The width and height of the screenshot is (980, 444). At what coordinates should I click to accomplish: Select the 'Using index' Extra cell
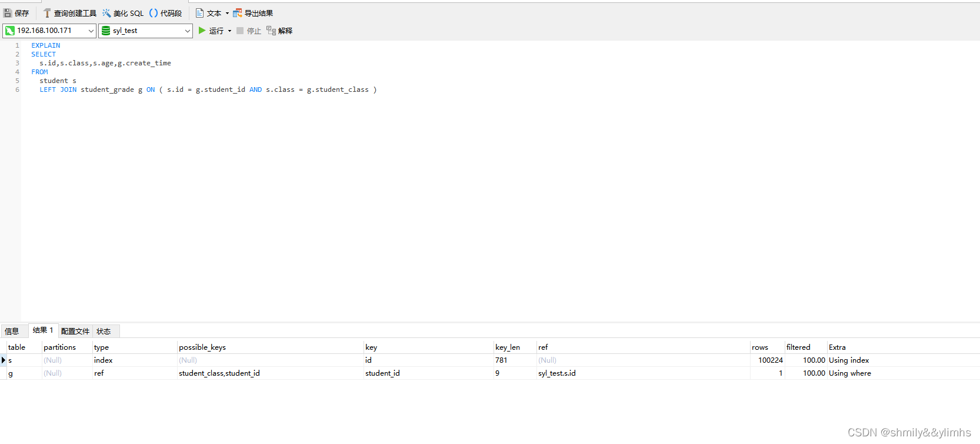903,360
